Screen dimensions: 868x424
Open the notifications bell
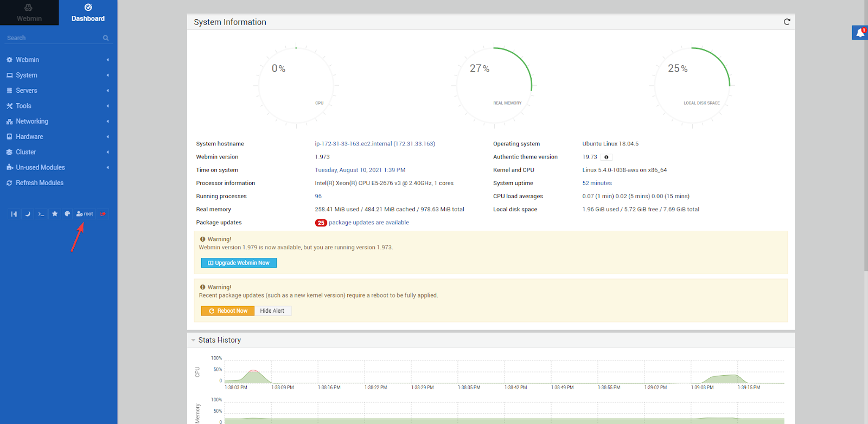pyautogui.click(x=860, y=33)
